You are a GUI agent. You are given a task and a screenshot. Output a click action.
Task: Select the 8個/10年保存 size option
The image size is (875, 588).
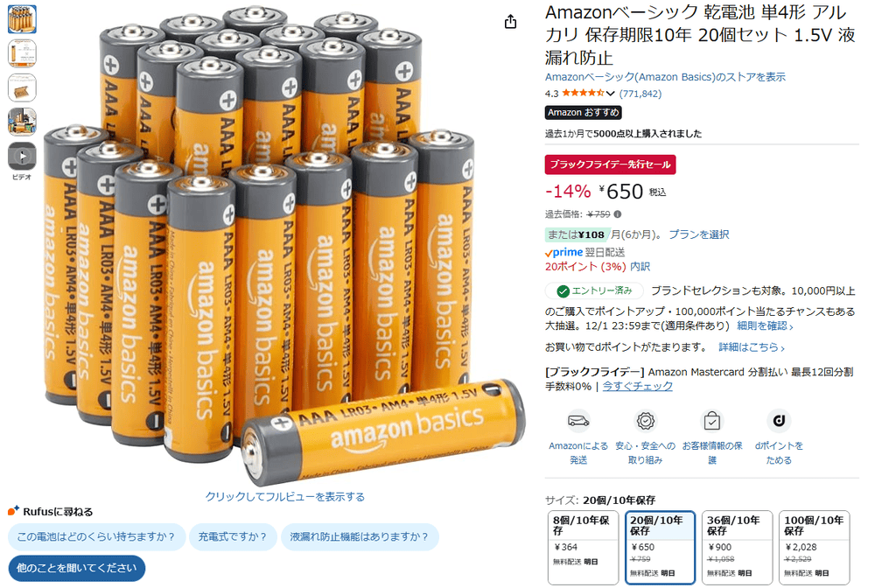(x=583, y=547)
